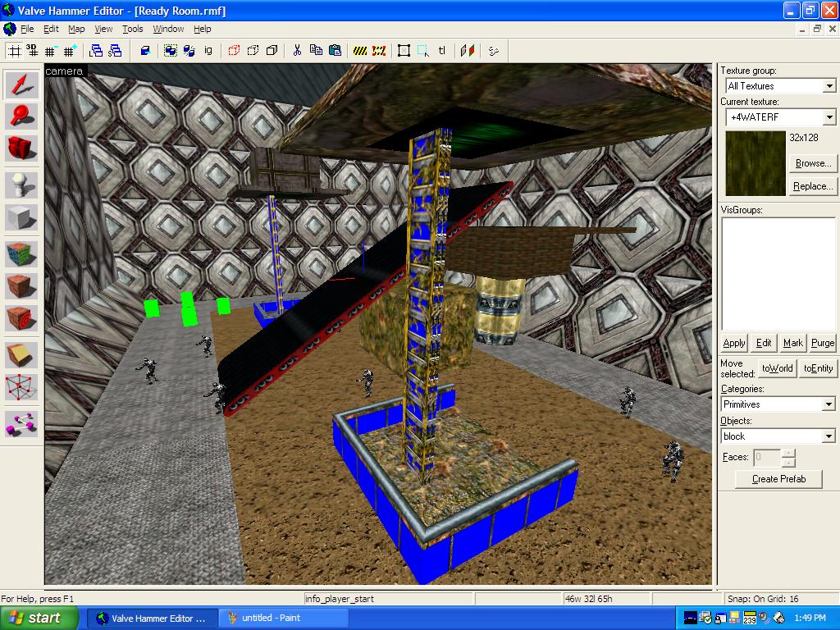Switch to untitled - Paint taskbar window
This screenshot has height=630, width=840.
coord(282,618)
